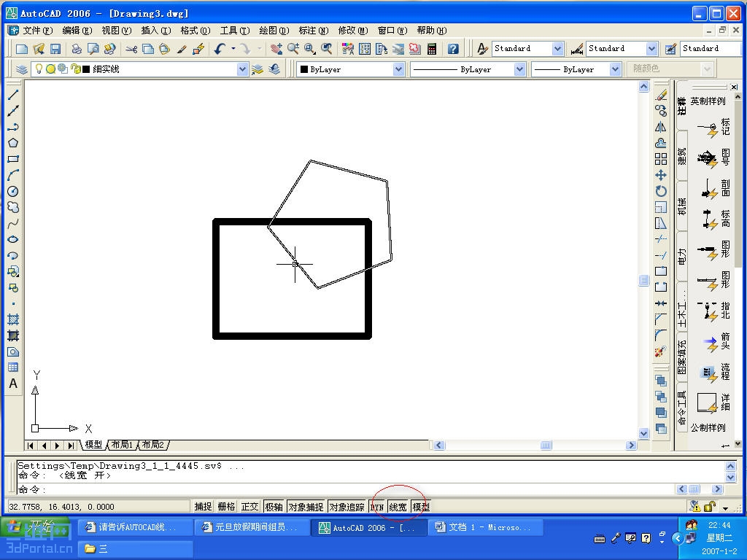Pick the Rotate tool in modify toolbar
This screenshot has height=560, width=747.
pos(661,191)
